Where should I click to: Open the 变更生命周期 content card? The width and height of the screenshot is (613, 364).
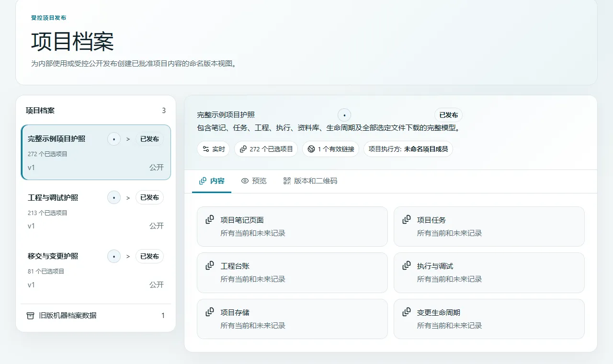(x=489, y=319)
